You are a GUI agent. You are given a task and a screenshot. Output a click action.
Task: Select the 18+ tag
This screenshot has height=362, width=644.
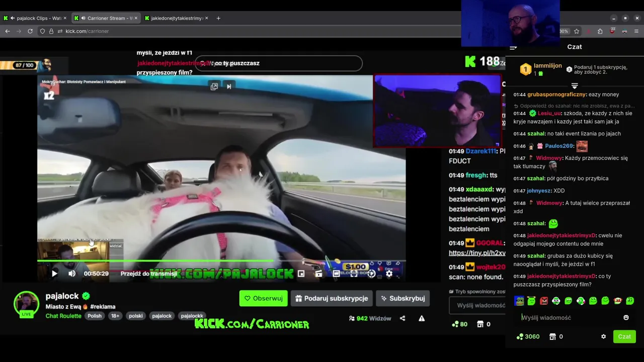pos(115,316)
